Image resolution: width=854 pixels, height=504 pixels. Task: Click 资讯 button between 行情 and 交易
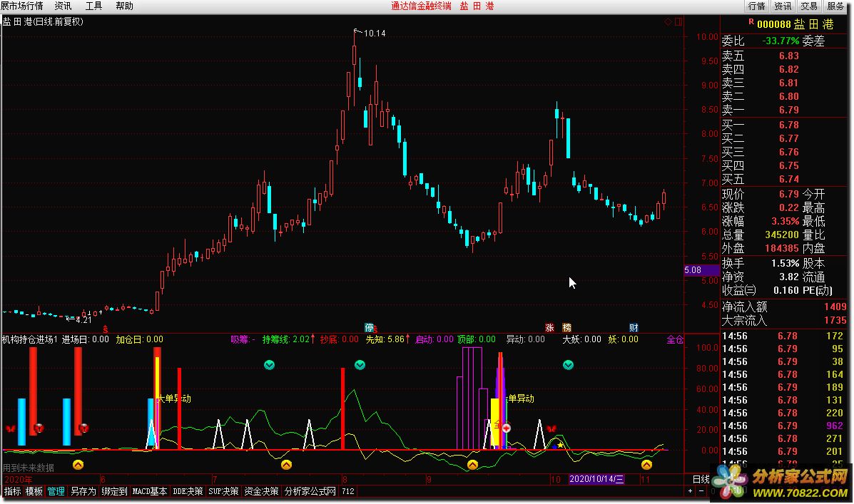pos(783,6)
